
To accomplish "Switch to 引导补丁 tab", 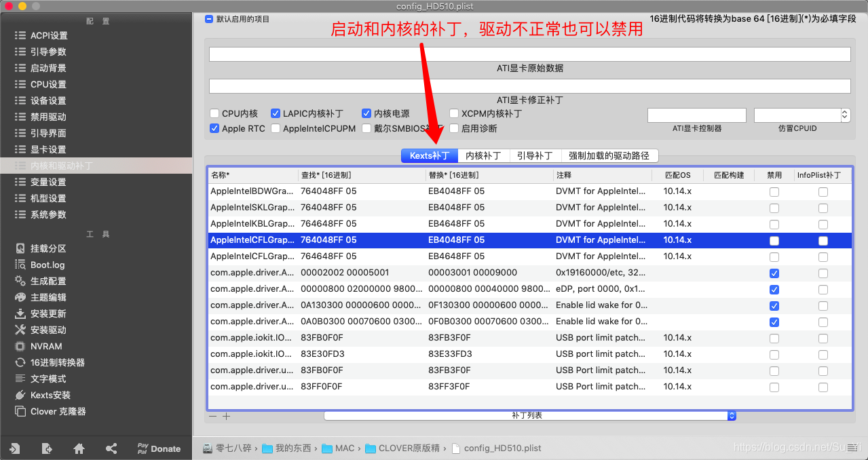I will pos(534,155).
